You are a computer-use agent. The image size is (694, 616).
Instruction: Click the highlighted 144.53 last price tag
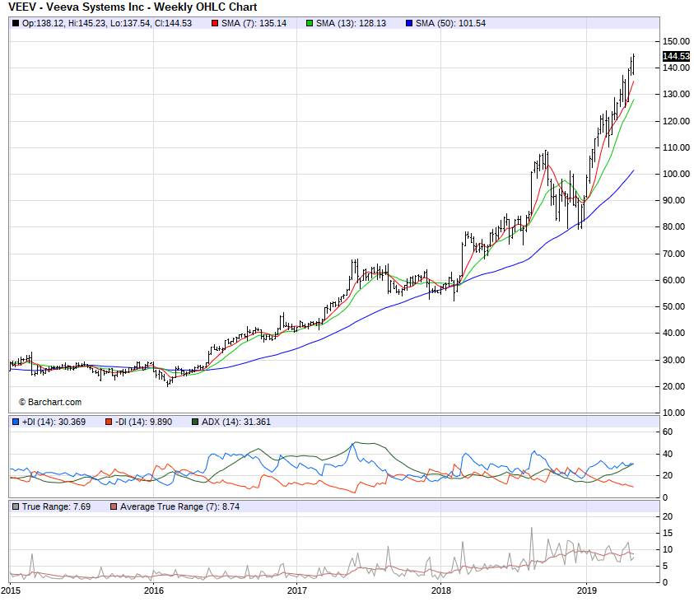676,56
